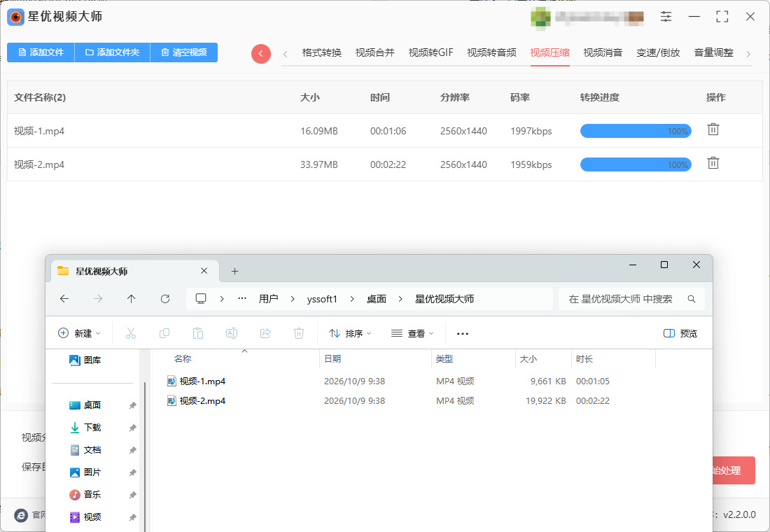Open 下载 in the Explorer sidebar
Viewport: 770px width, 532px height.
pos(92,428)
